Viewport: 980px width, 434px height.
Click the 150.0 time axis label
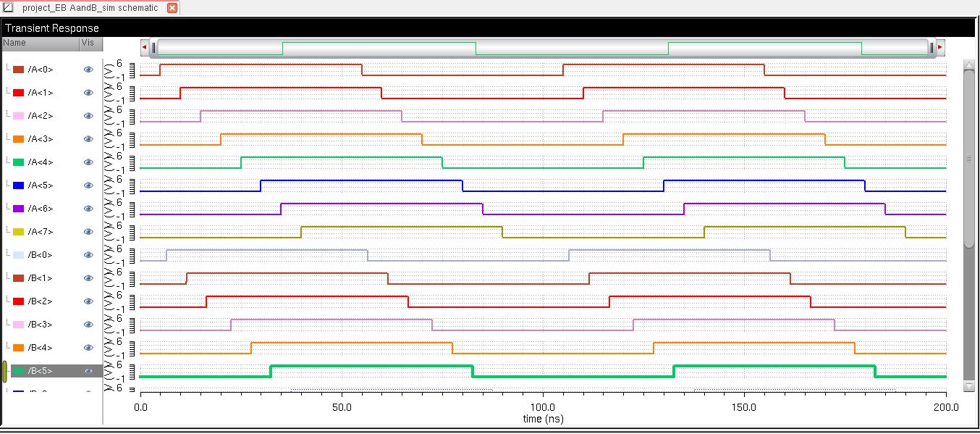pos(744,408)
